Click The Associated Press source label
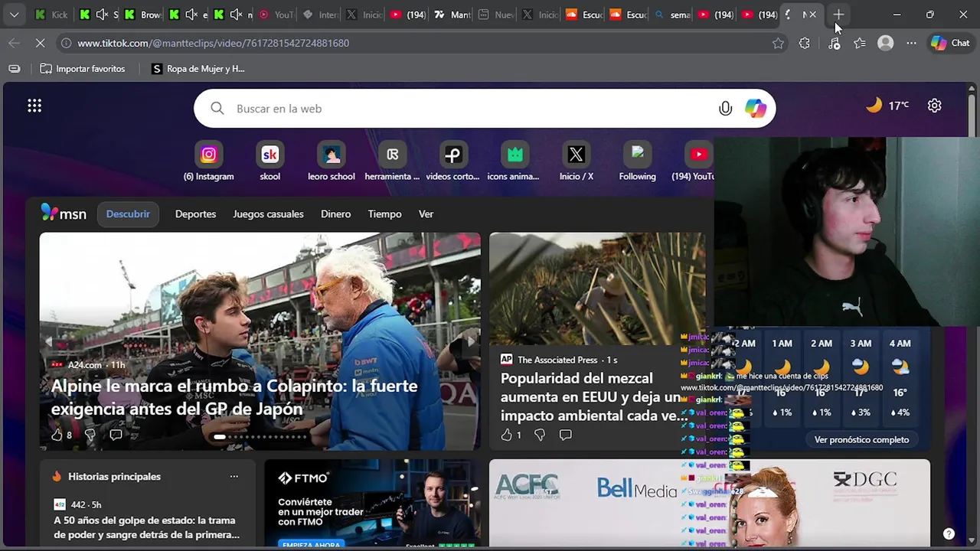The image size is (980, 551). pos(557,360)
